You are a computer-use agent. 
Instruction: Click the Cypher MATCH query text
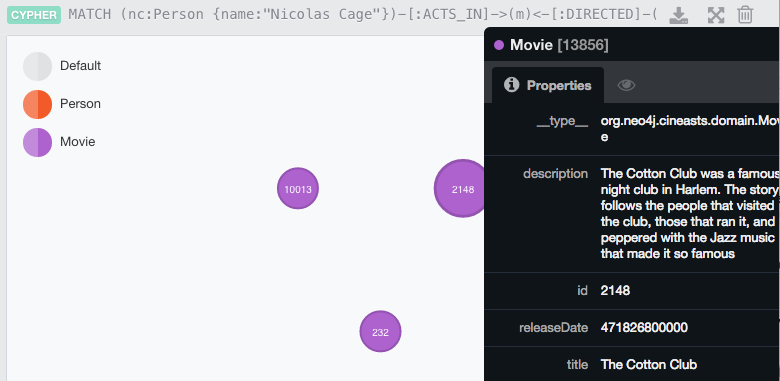tap(363, 14)
